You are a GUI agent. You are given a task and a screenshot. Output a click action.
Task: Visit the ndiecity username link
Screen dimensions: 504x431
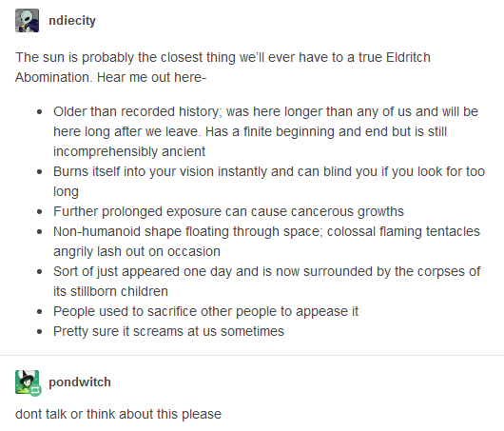click(x=72, y=21)
